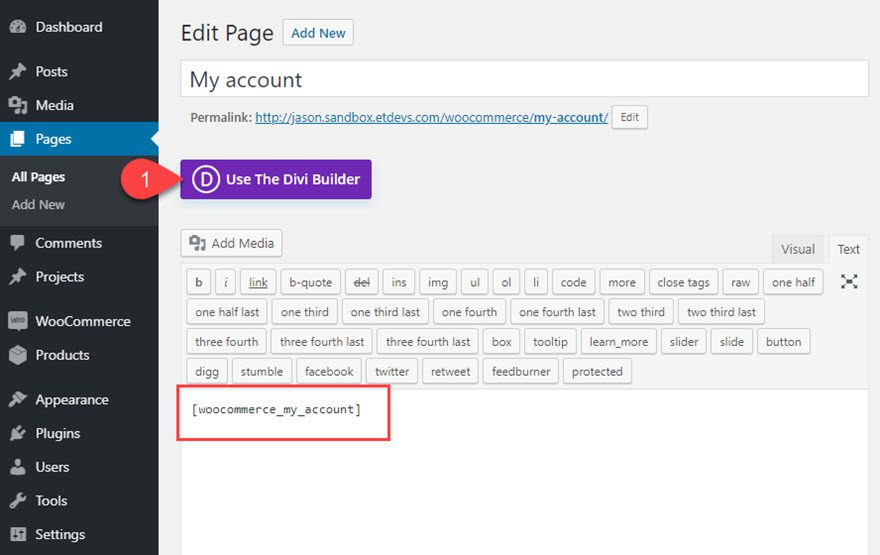Click the three fourth shortcode button
This screenshot has width=880, height=555.
click(x=227, y=342)
